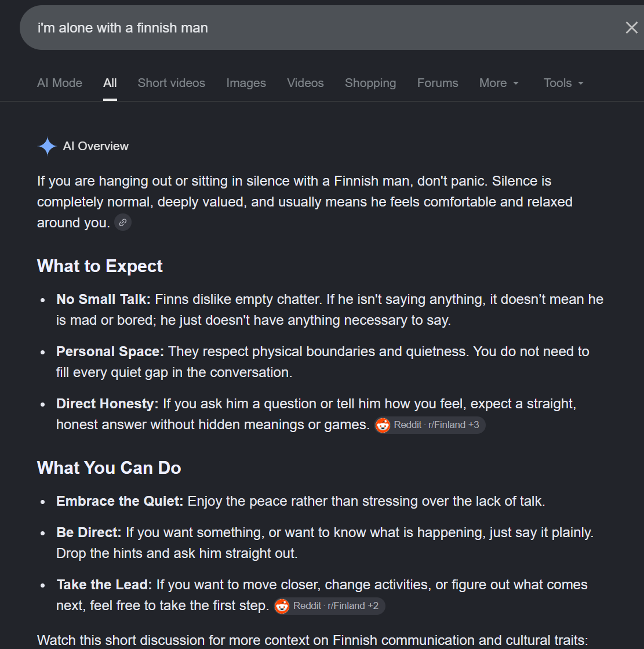Go to the Images tab

246,83
